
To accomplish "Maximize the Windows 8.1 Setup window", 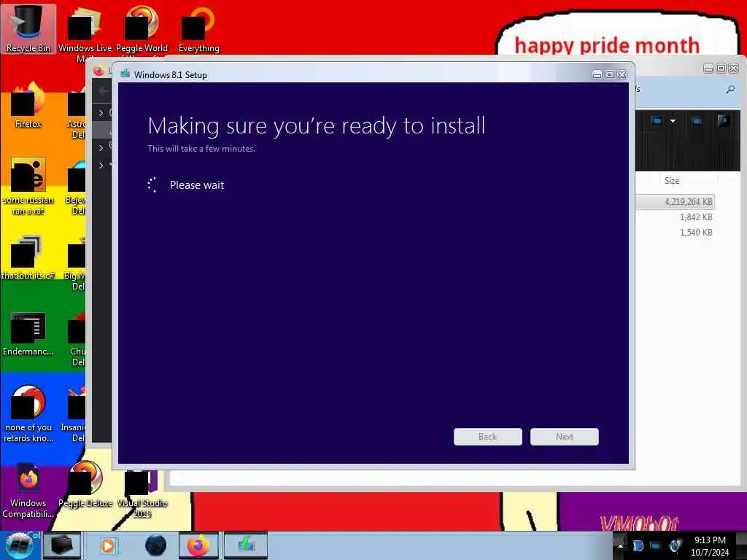I will (609, 75).
